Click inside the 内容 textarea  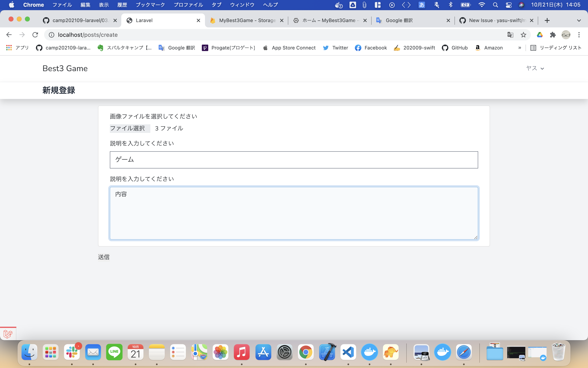(x=294, y=213)
